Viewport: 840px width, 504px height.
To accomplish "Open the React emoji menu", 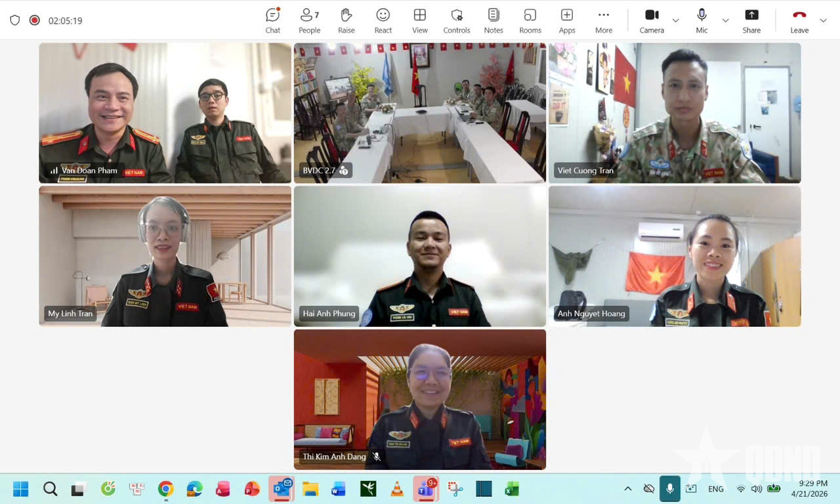I will [x=383, y=20].
